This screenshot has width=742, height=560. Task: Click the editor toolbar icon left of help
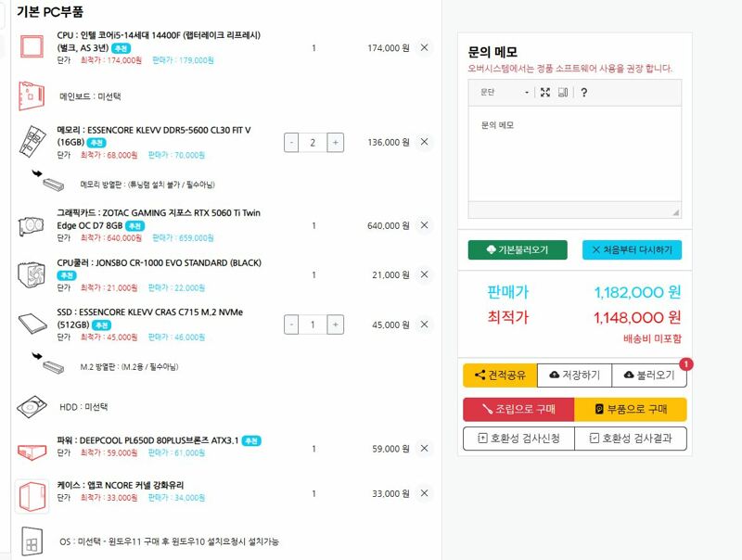click(563, 92)
